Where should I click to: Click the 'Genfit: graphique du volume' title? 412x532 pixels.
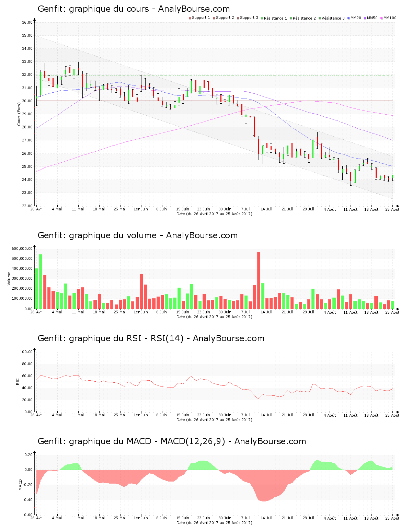pyautogui.click(x=138, y=235)
